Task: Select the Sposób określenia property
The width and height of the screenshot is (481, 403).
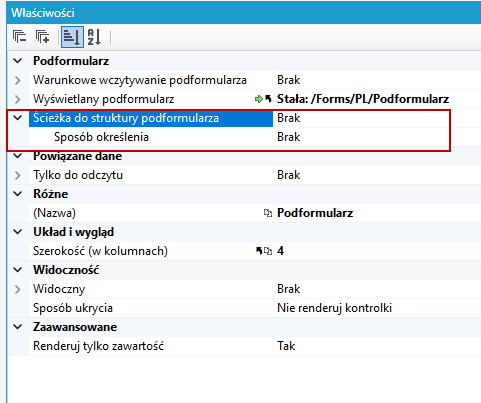Action: click(101, 137)
